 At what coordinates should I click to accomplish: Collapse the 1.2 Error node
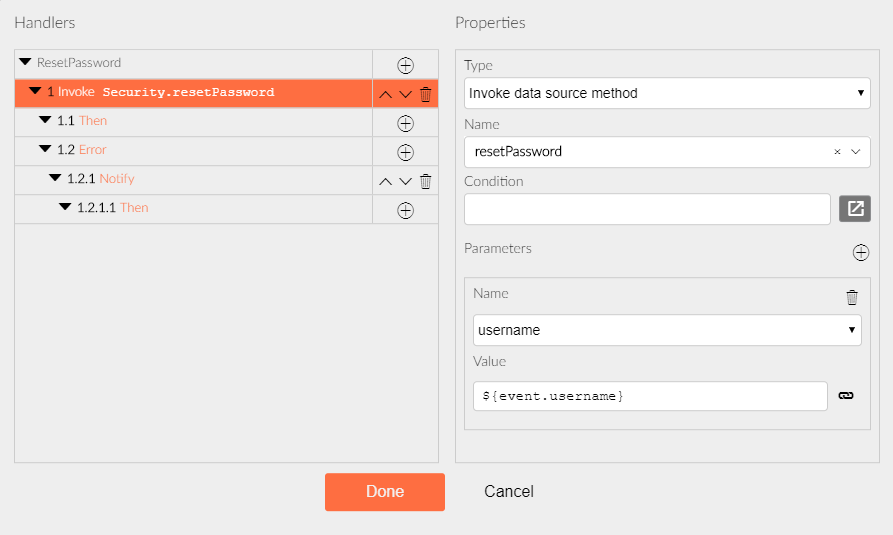(45, 149)
